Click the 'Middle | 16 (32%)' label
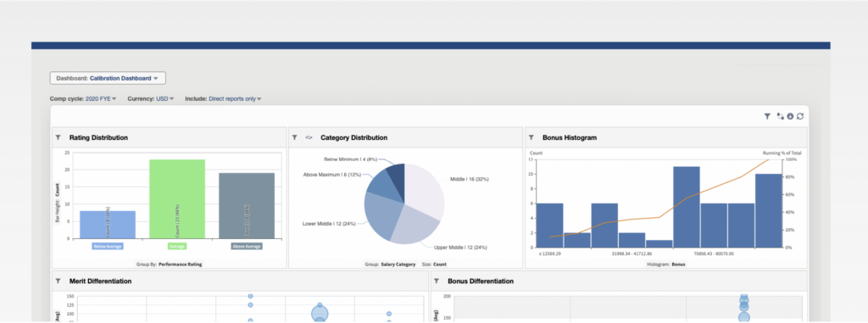 click(x=470, y=179)
